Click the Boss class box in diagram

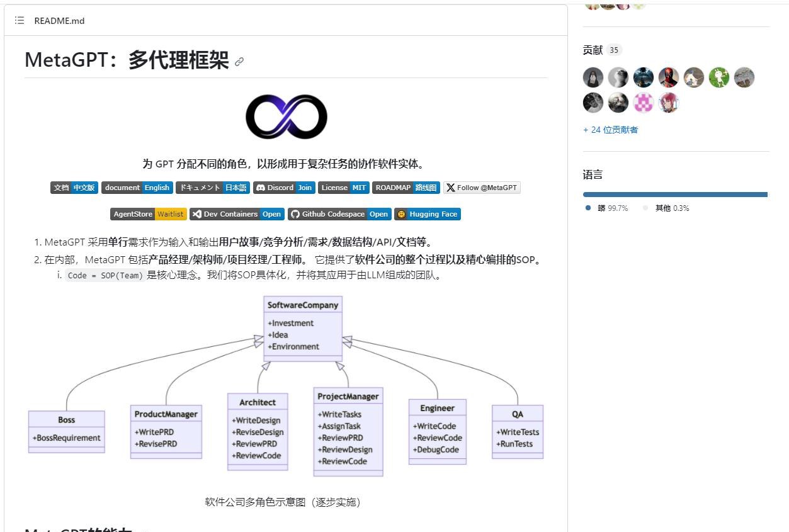(x=67, y=431)
